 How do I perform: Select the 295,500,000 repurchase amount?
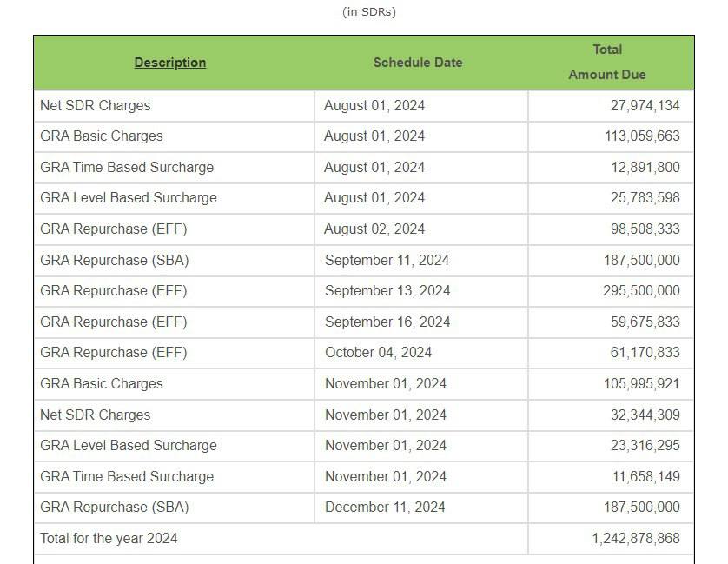(x=641, y=290)
